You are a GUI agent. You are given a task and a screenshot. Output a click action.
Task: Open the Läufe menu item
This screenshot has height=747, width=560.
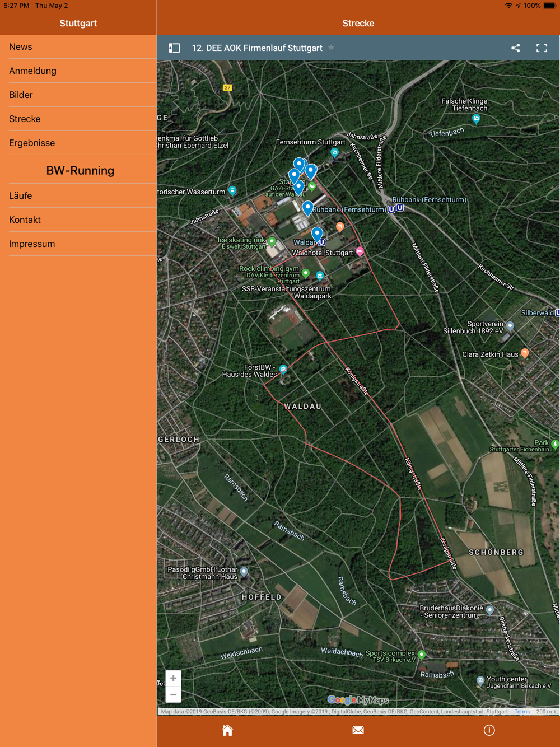tap(78, 196)
